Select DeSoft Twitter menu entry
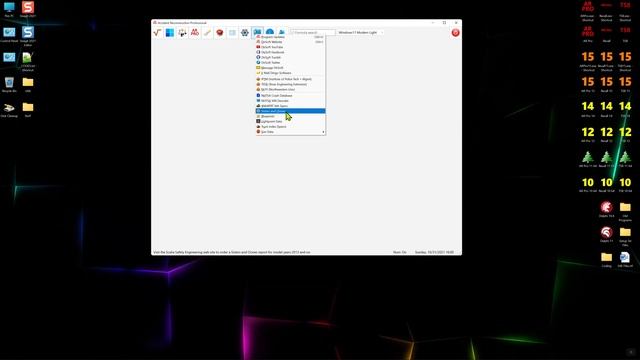 point(290,62)
